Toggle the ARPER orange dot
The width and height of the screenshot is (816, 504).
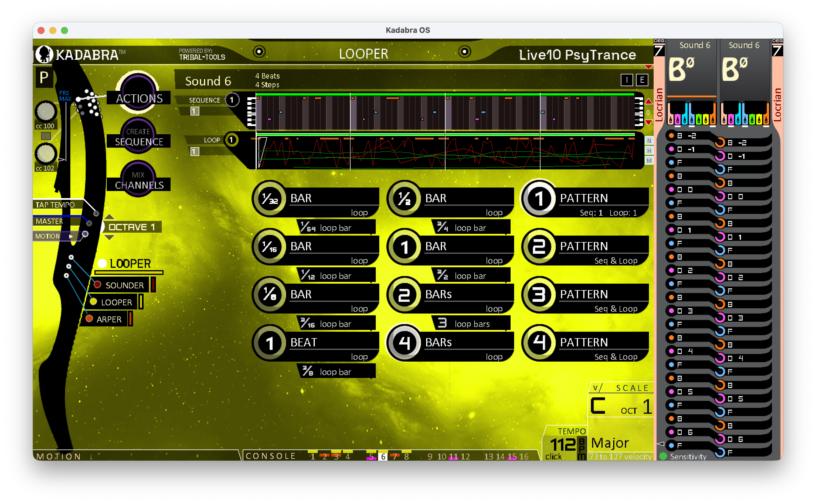coord(89,318)
